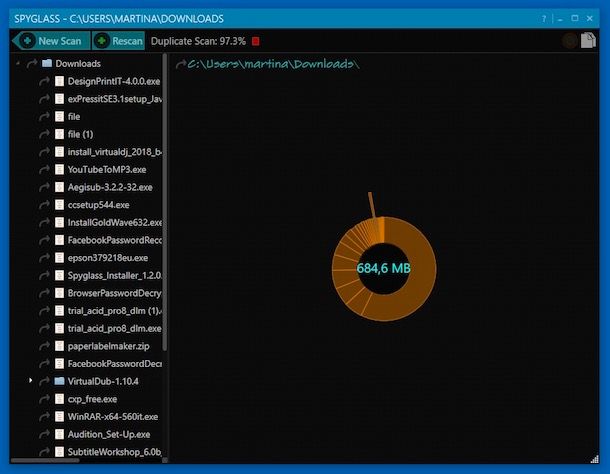Open the help question mark
This screenshot has width=610, height=474.
pos(544,19)
